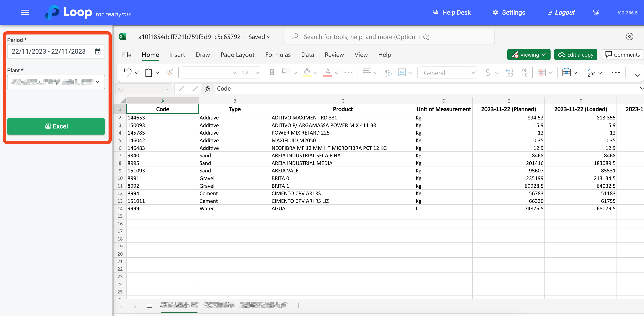Open the font size dropdown
The height and width of the screenshot is (316, 644).
[x=257, y=73]
